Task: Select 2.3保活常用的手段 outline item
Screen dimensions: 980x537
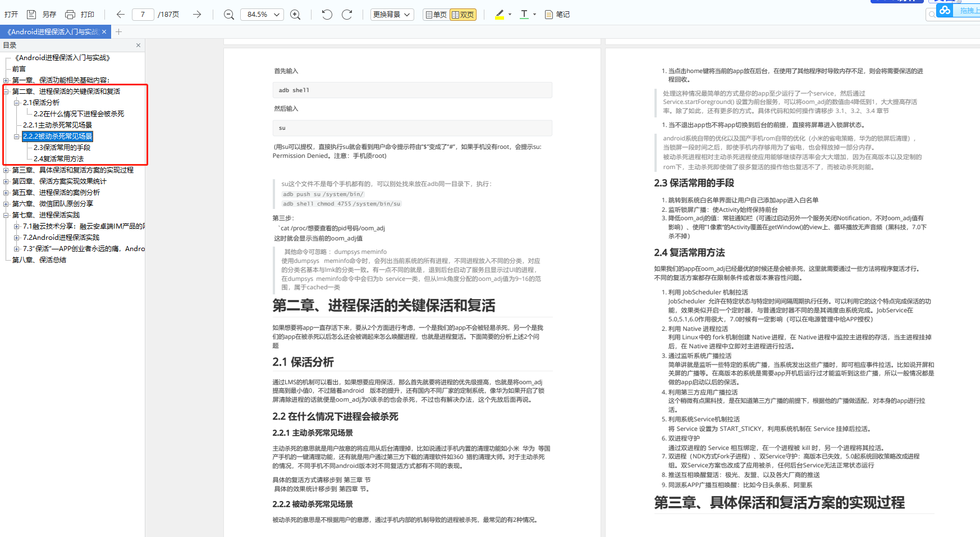Action: [x=62, y=148]
